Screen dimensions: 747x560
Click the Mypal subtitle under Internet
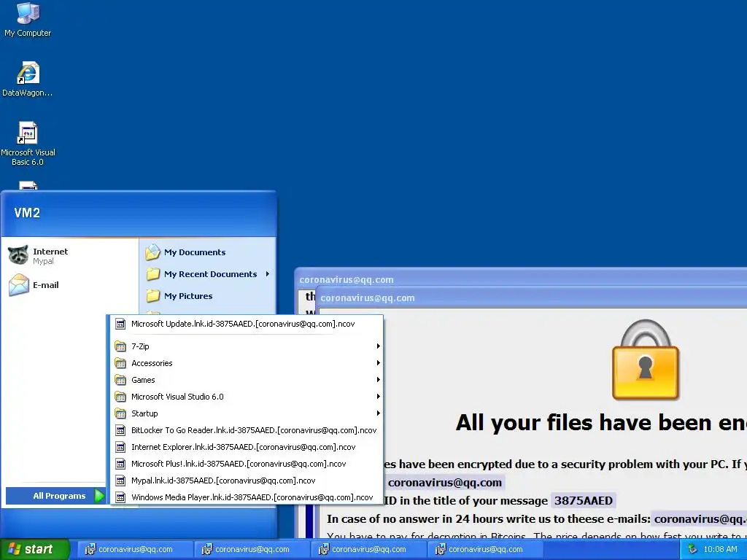(43, 261)
